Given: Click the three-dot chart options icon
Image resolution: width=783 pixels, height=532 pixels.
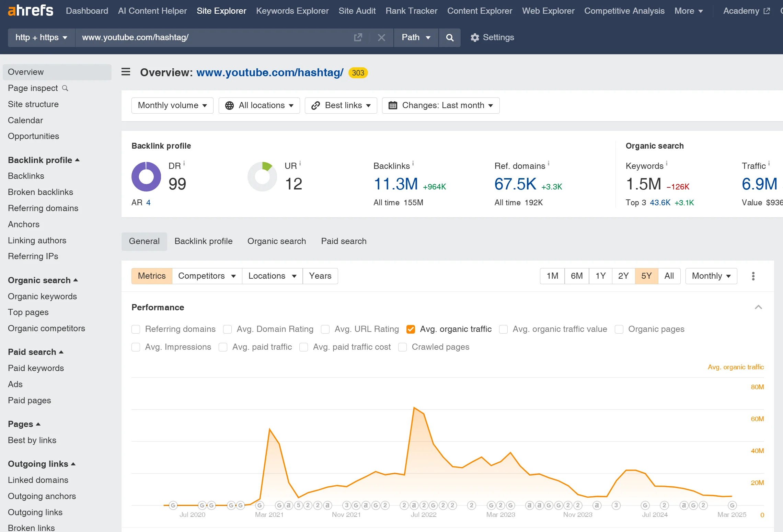Looking at the screenshot, I should [x=753, y=276].
